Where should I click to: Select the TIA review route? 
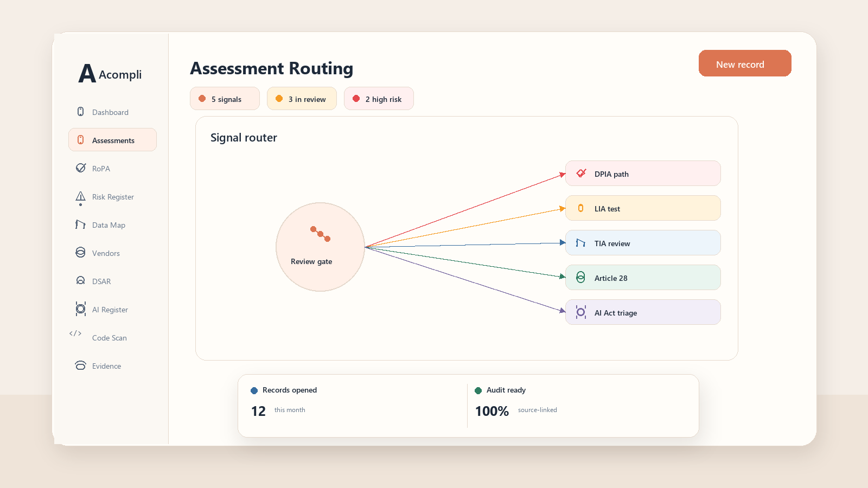point(643,243)
